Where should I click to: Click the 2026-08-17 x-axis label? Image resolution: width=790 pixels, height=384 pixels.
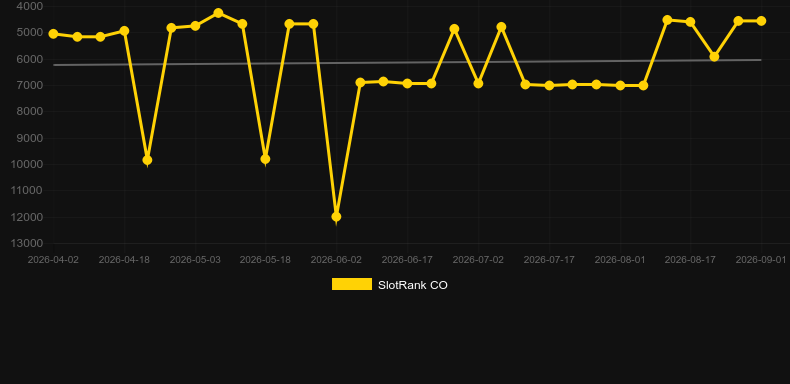tap(690, 260)
